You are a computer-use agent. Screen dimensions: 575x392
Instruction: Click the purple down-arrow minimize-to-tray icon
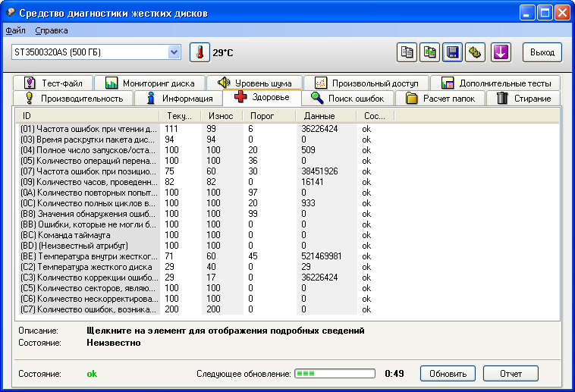point(501,52)
